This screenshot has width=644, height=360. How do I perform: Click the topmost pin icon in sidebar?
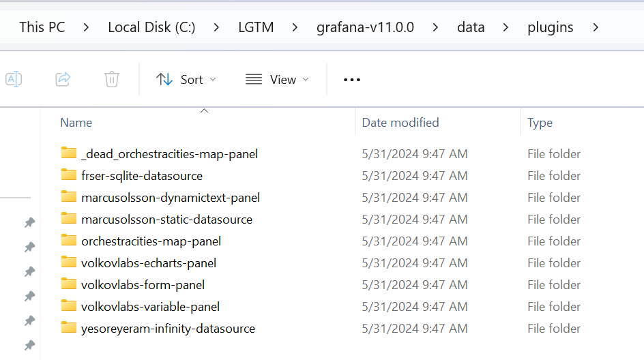click(29, 223)
